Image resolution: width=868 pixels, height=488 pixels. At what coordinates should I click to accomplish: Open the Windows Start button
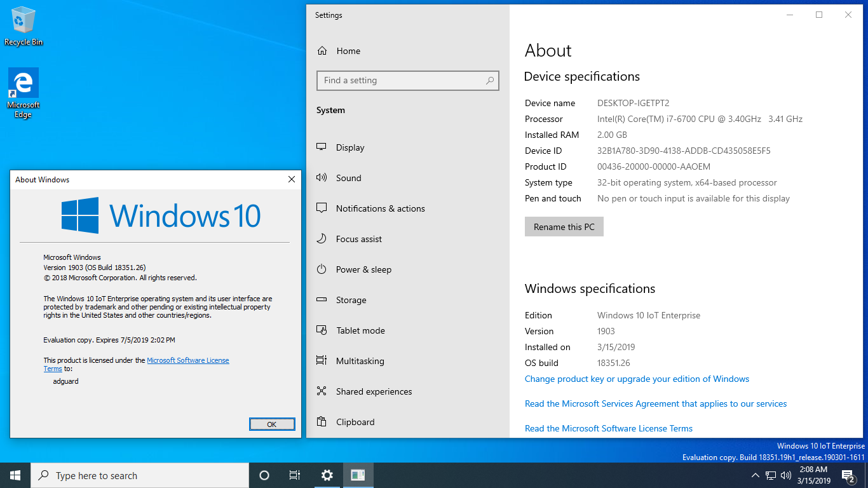point(15,475)
